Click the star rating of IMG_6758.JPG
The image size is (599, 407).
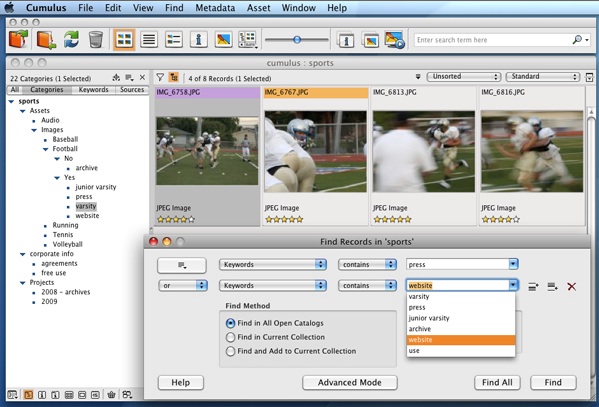click(x=176, y=219)
